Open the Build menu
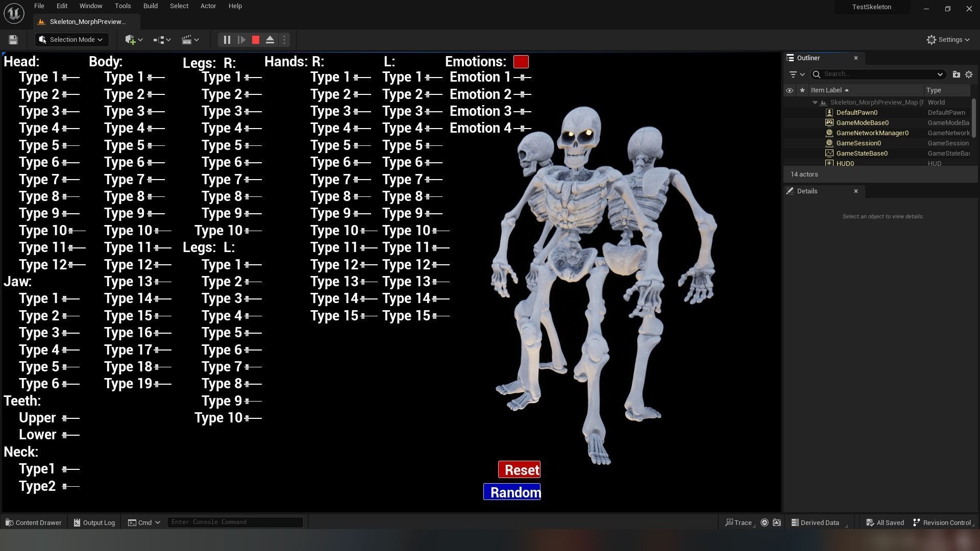The height and width of the screenshot is (551, 980). click(x=150, y=6)
